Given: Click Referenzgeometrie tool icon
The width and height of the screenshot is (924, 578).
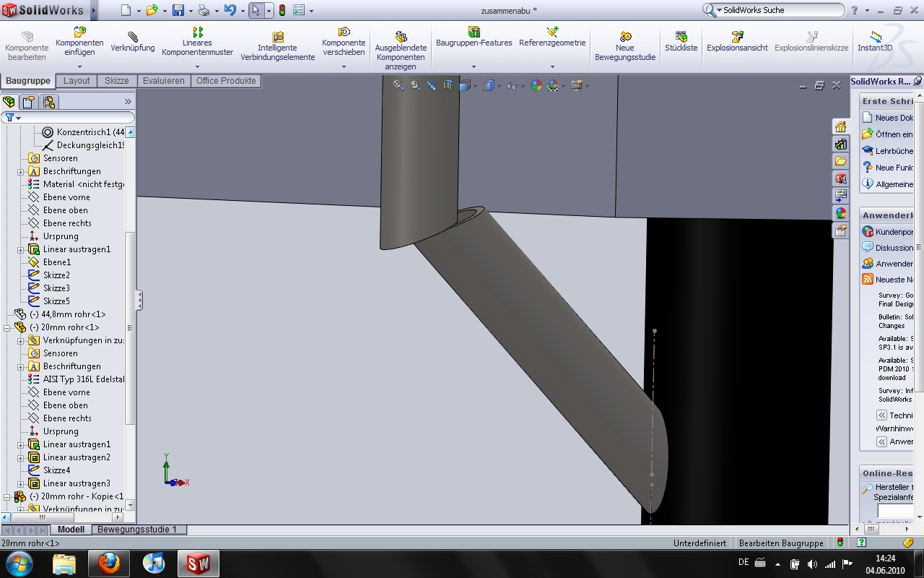Looking at the screenshot, I should (x=552, y=32).
